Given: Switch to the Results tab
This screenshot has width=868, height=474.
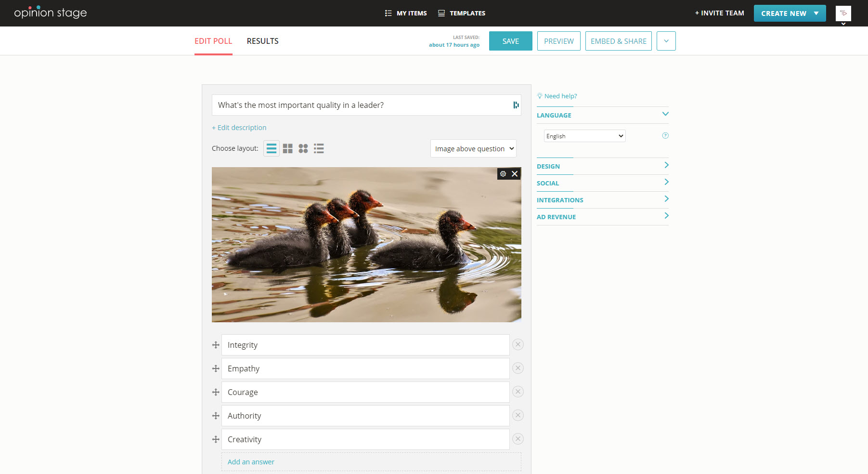Looking at the screenshot, I should [x=262, y=41].
